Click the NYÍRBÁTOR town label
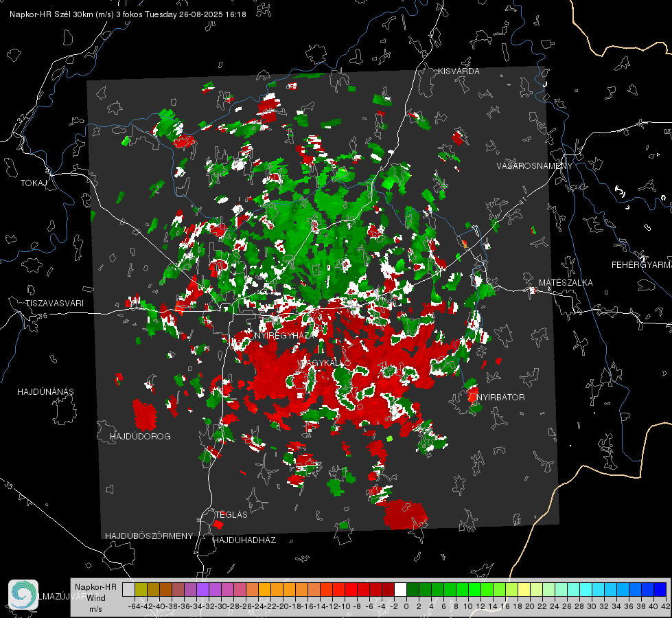The width and height of the screenshot is (672, 618). click(x=500, y=397)
